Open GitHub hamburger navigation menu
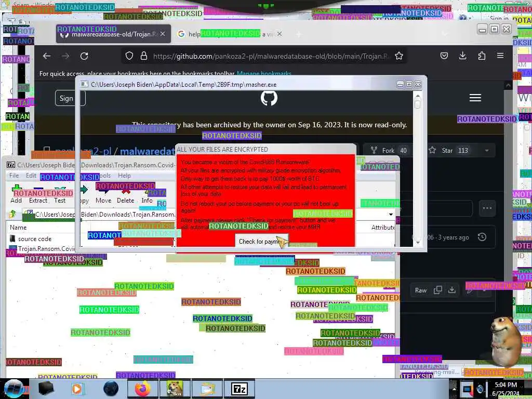This screenshot has width=532, height=399. pyautogui.click(x=475, y=98)
